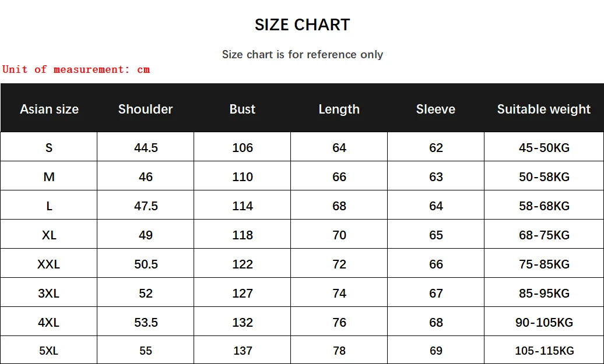Click shoulder value 47.5 in L row
The width and height of the screenshot is (604, 364).
[x=146, y=206]
